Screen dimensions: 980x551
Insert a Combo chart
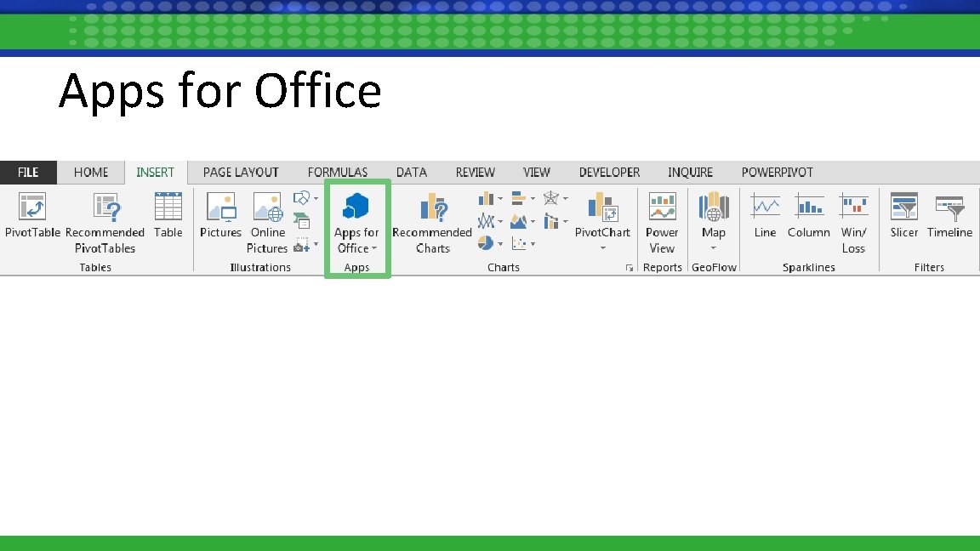coord(551,221)
